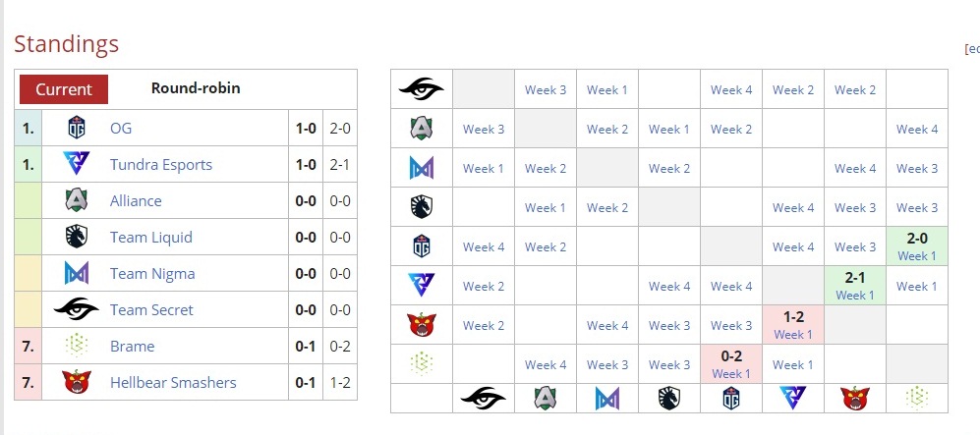
Task: Open the Brame team name link
Action: [x=133, y=346]
